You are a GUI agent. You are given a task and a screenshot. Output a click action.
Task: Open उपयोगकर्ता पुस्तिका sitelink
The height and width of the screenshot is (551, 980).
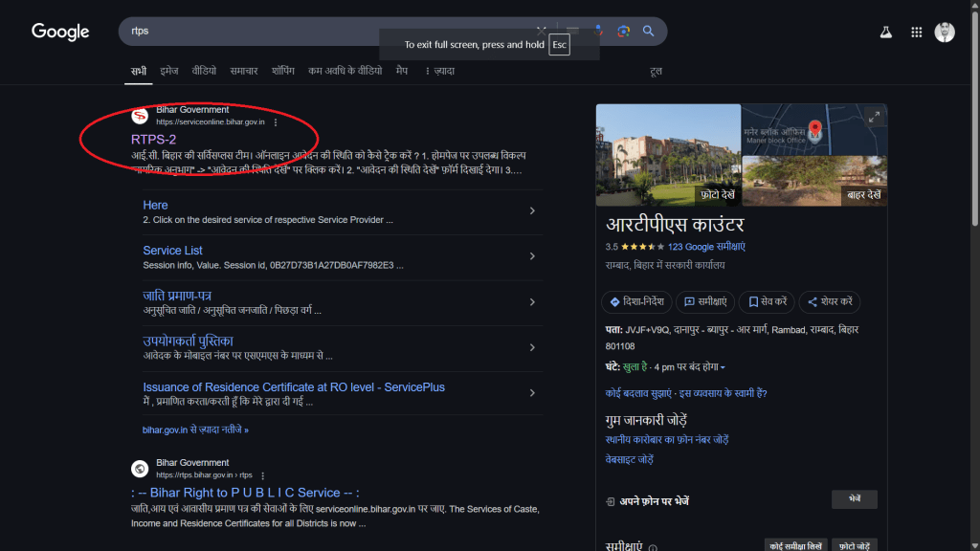pyautogui.click(x=188, y=342)
